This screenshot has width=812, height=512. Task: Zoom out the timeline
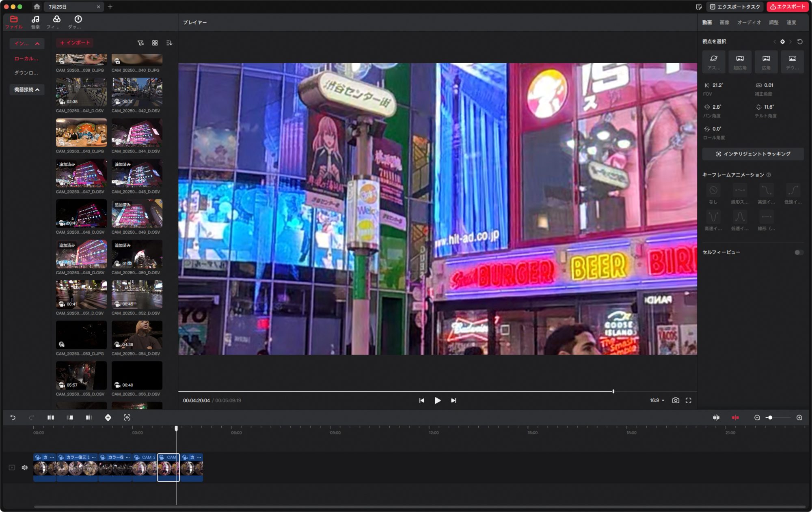[757, 417]
